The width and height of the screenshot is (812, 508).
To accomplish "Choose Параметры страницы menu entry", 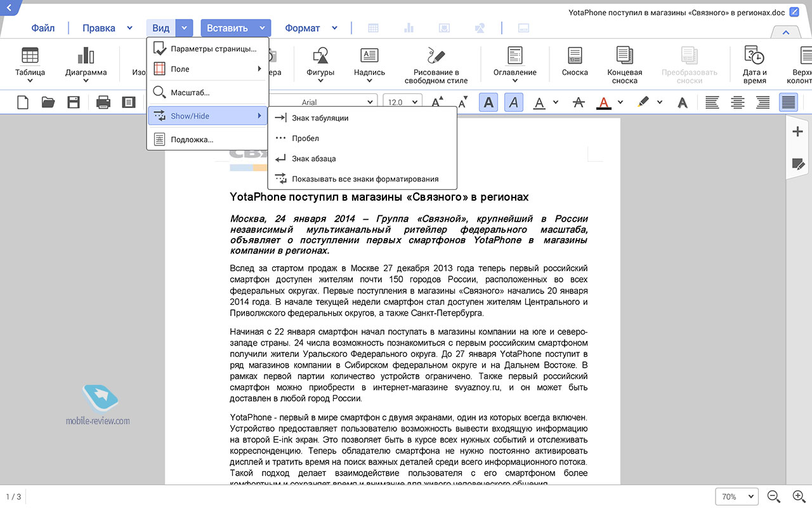I will tap(207, 49).
